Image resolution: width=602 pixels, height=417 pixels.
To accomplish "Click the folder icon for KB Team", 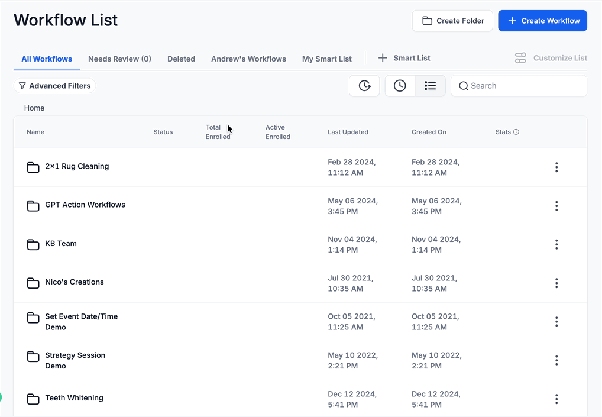I will [33, 244].
